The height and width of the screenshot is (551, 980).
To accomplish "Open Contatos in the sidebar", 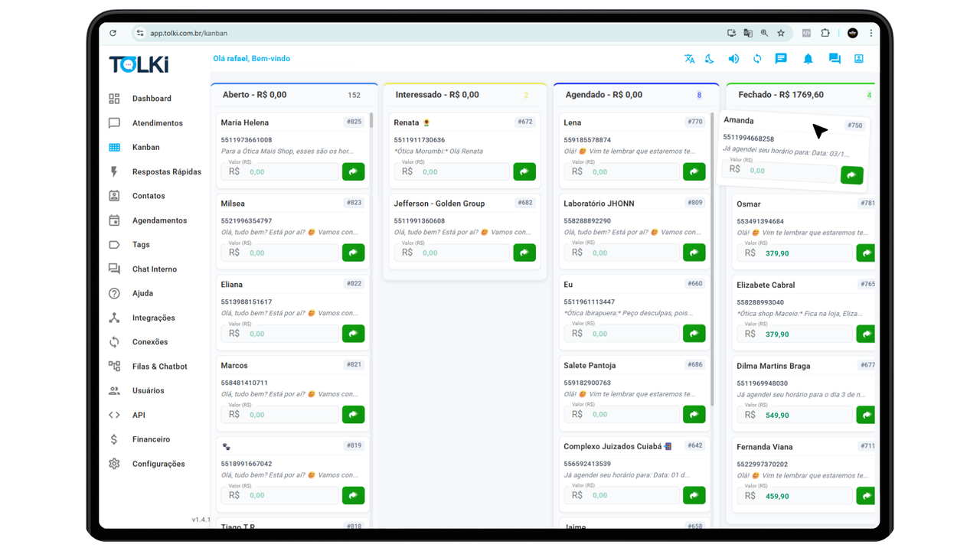I will (149, 196).
